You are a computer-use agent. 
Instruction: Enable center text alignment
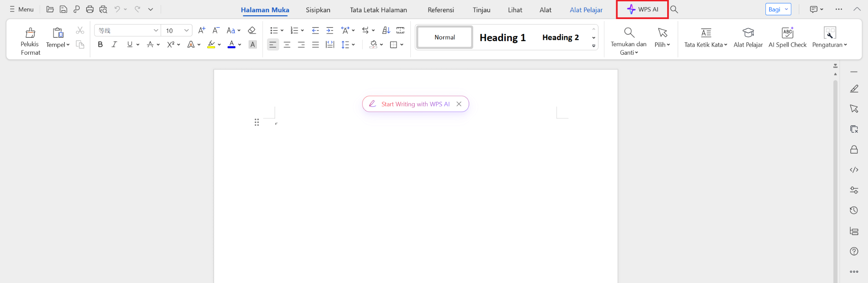pos(287,45)
